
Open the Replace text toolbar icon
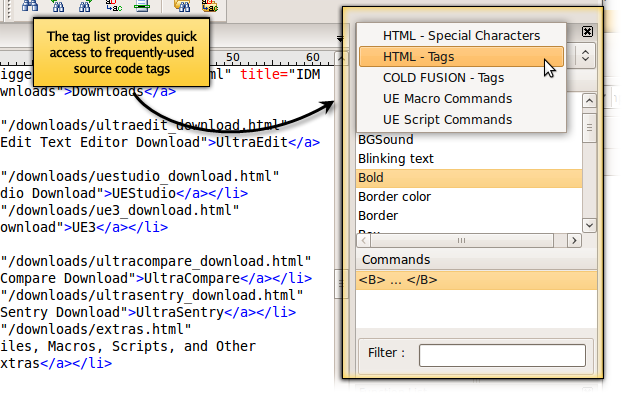click(113, 6)
